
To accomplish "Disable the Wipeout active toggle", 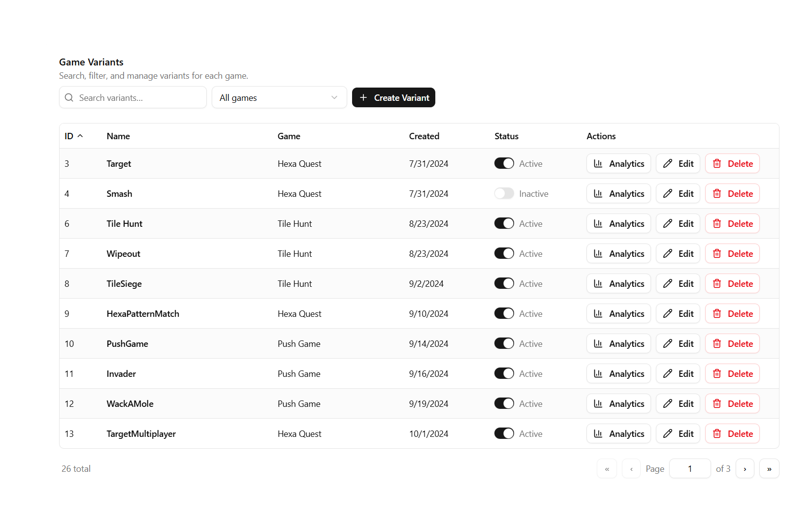I will click(x=504, y=253).
